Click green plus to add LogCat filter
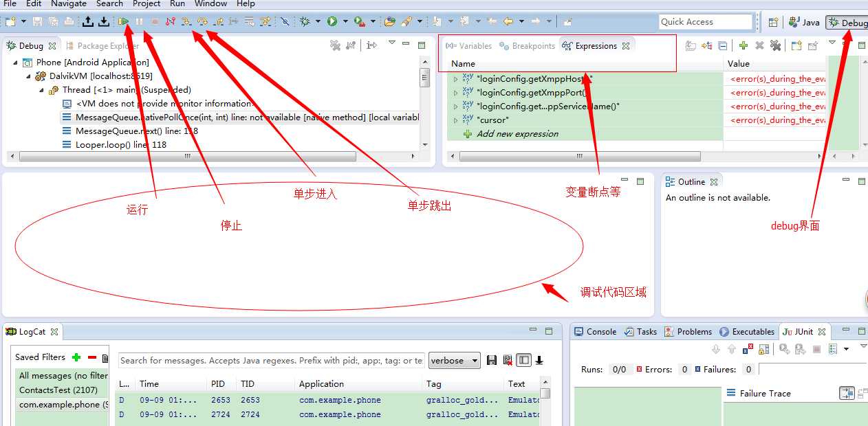 point(76,357)
